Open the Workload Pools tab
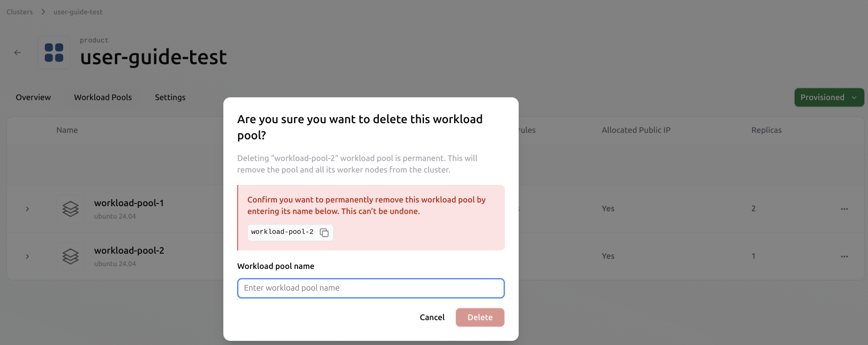Screen dimensions: 868x345 coord(103,97)
